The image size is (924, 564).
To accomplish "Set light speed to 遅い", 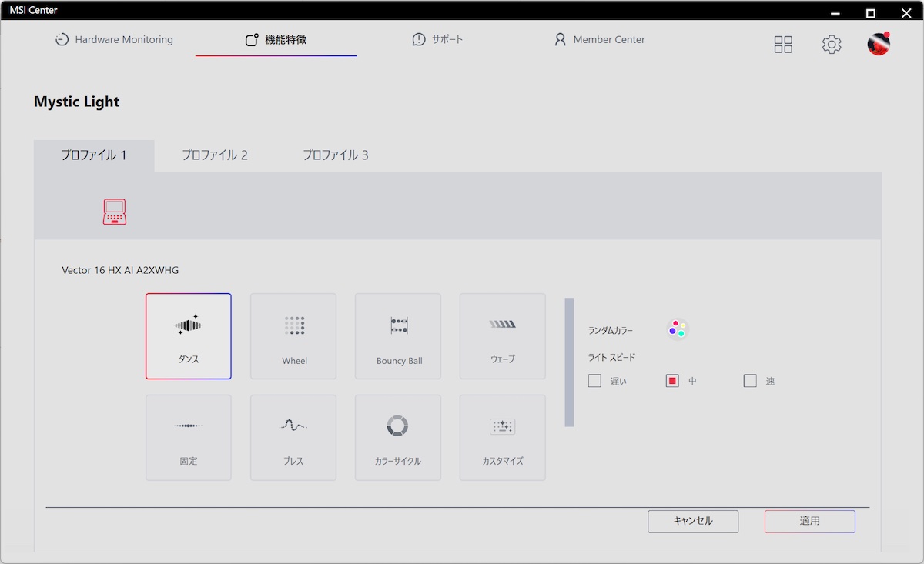I will [594, 381].
